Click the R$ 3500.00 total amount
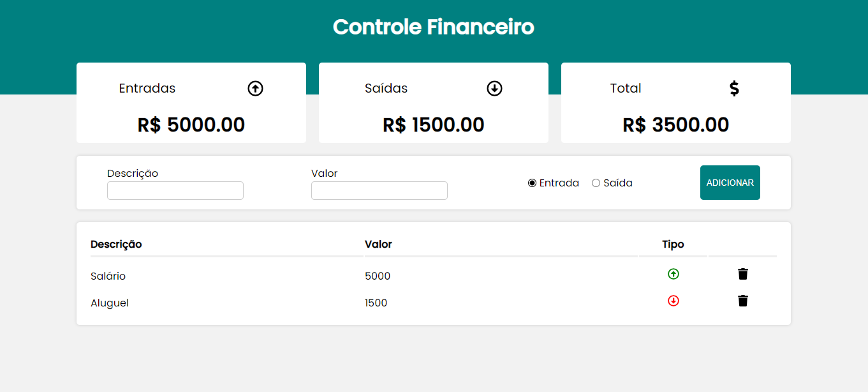This screenshot has width=868, height=392. point(675,124)
